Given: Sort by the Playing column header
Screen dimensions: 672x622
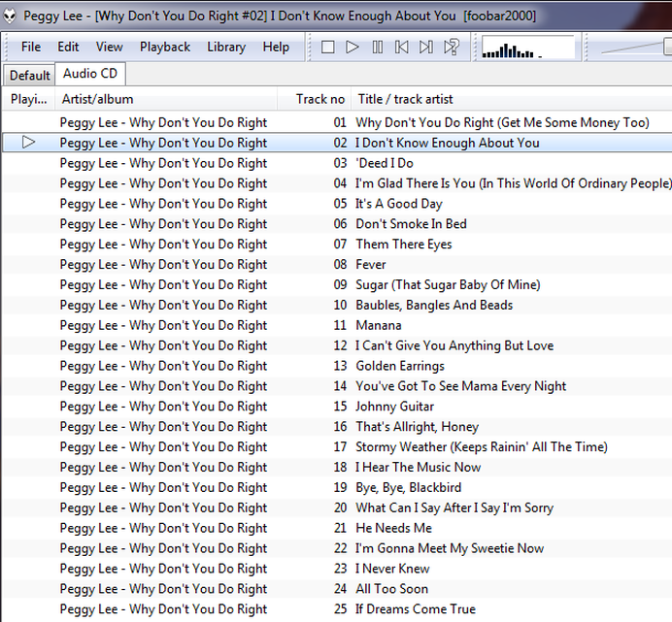Looking at the screenshot, I should click(29, 99).
